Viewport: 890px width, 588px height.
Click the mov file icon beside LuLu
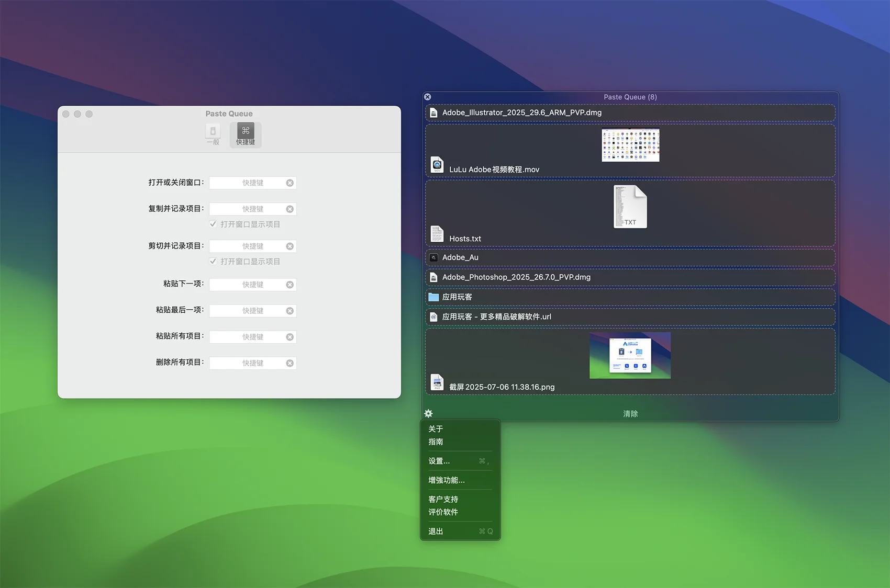point(437,165)
